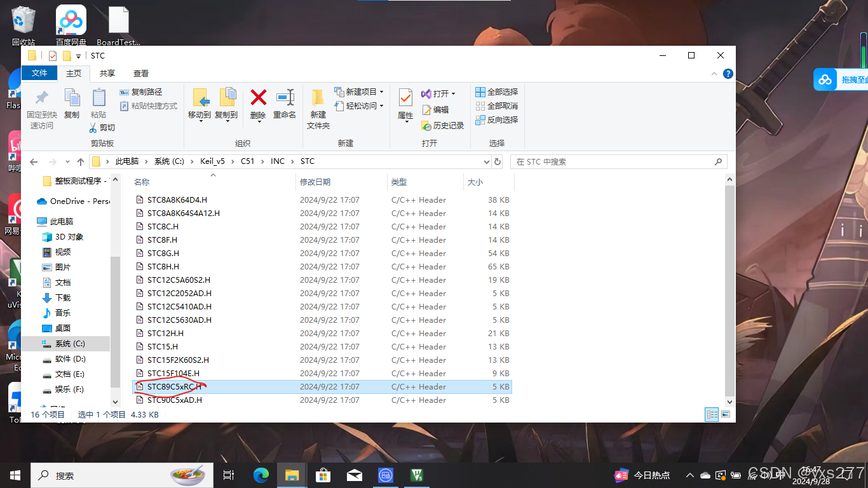Select the file STC8A8K64D4.H
Image resolution: width=868 pixels, height=488 pixels.
coord(322,200)
